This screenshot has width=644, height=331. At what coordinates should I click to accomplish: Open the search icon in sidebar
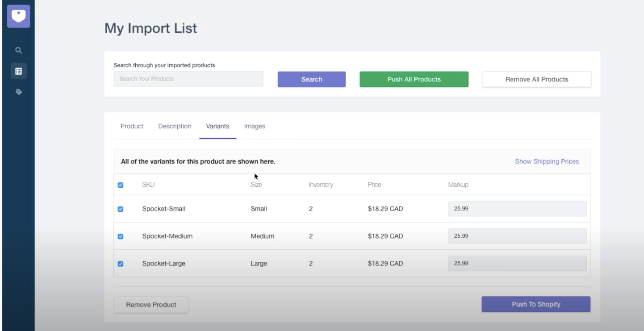tap(18, 50)
